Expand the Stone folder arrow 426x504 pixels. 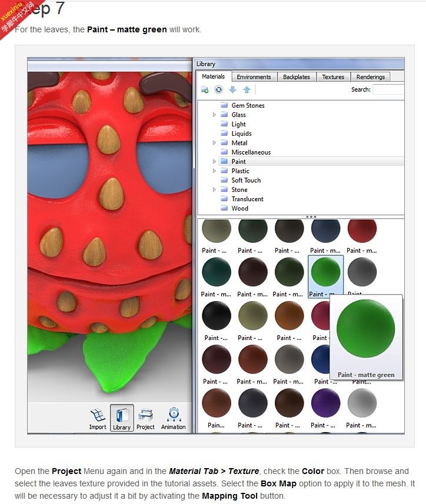tap(214, 189)
